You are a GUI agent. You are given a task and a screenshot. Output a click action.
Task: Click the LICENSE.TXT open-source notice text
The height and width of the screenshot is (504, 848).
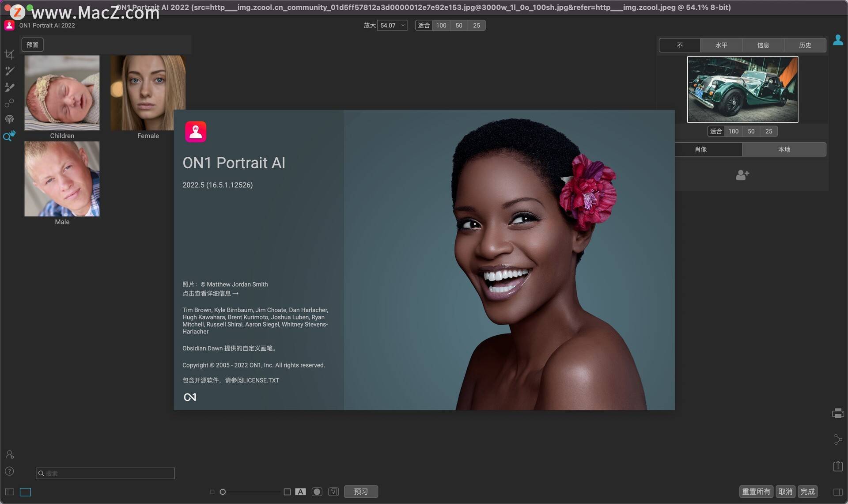[231, 380]
